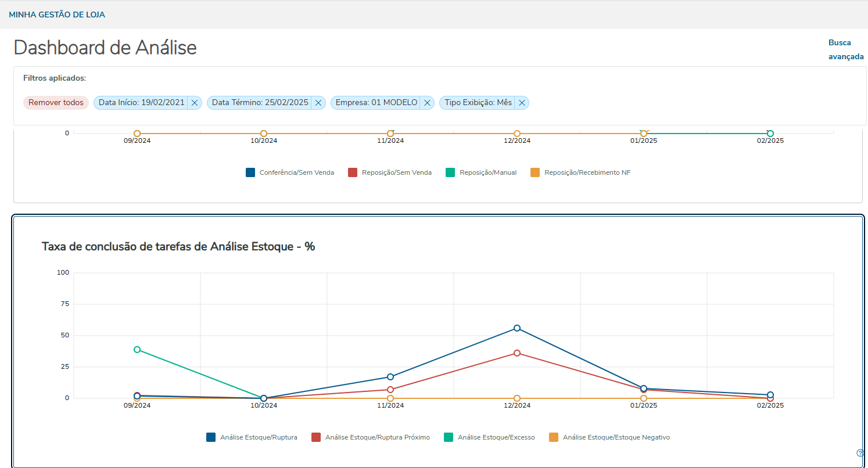Click the green Excesso point at 09/2024
Screen dimensions: 868x468
click(x=137, y=350)
